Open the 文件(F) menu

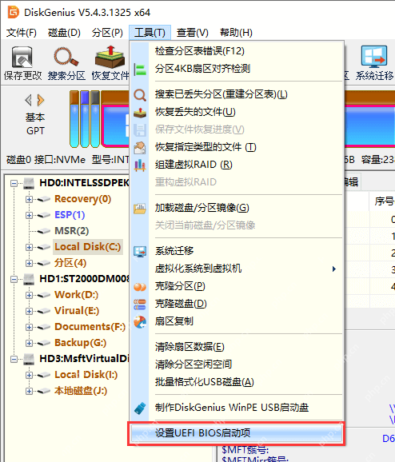21,33
